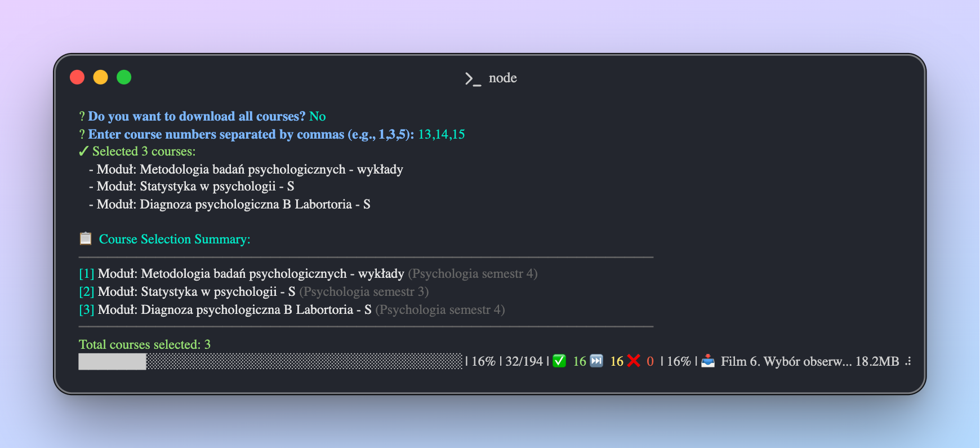Click the 'Selected 3 courses:' line
The width and height of the screenshot is (980, 448).
[144, 151]
